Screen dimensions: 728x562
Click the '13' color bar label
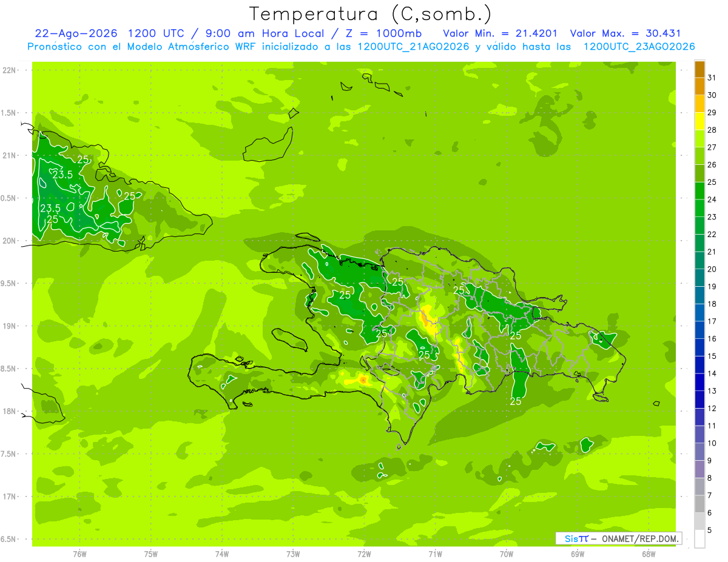(x=712, y=391)
